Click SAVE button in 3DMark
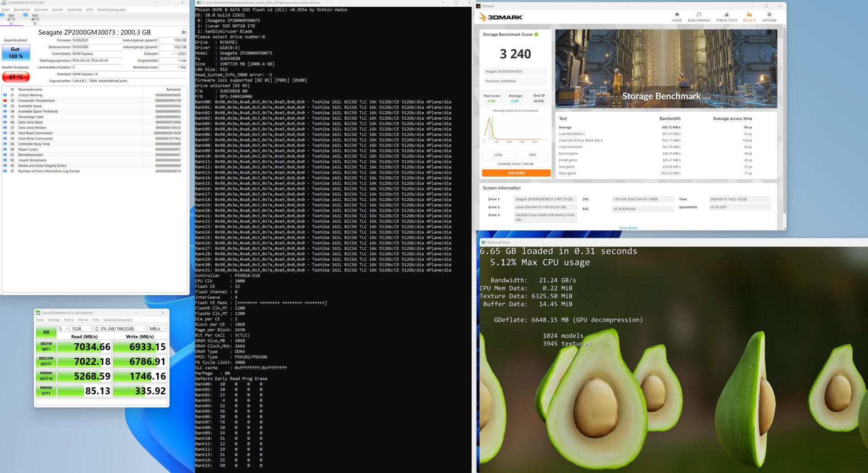Screen dimensions: 868x473 click(x=533, y=155)
